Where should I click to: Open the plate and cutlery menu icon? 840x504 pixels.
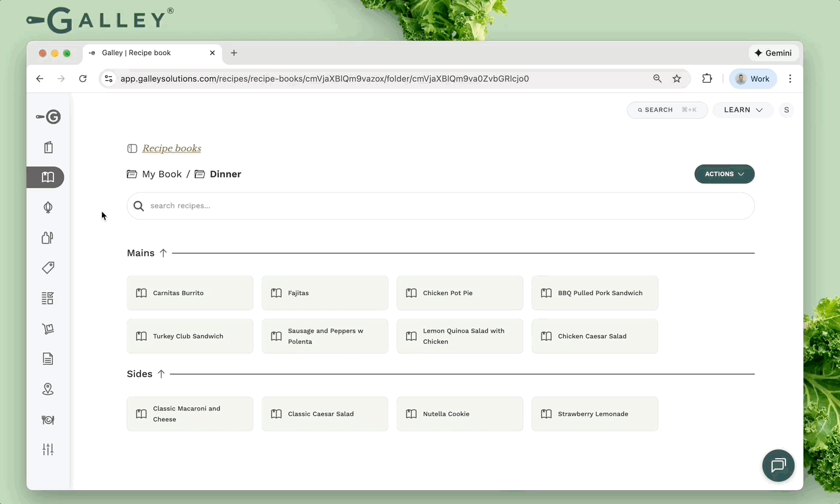click(48, 420)
